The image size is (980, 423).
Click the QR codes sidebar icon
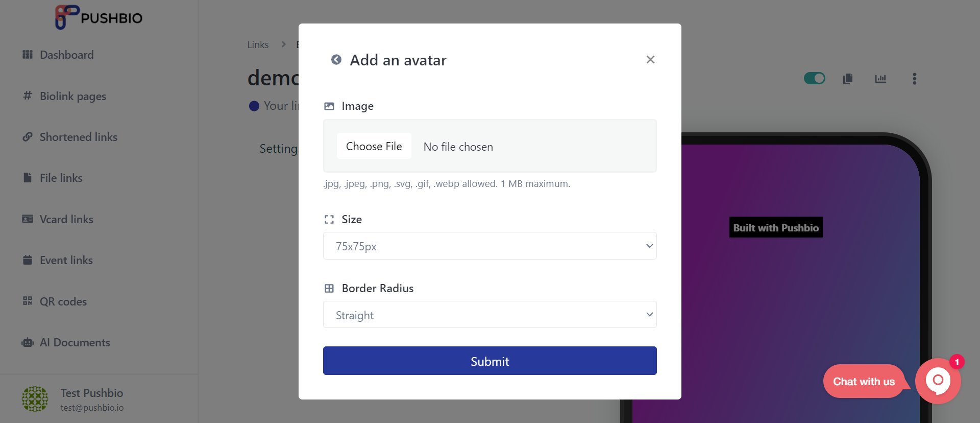click(28, 301)
